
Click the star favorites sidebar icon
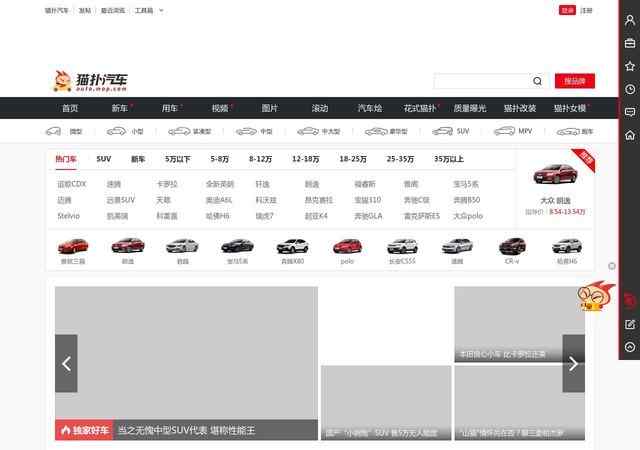[x=629, y=66]
